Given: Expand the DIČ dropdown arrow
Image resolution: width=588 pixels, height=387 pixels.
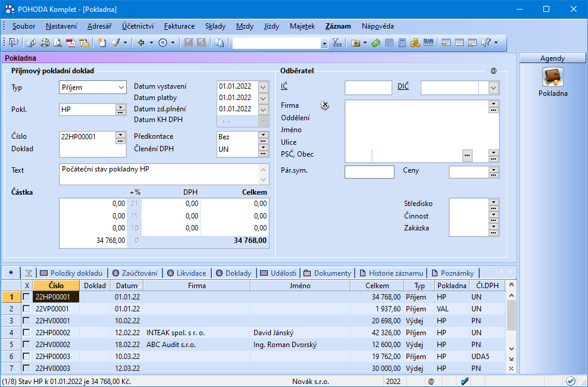Looking at the screenshot, I should 493,88.
